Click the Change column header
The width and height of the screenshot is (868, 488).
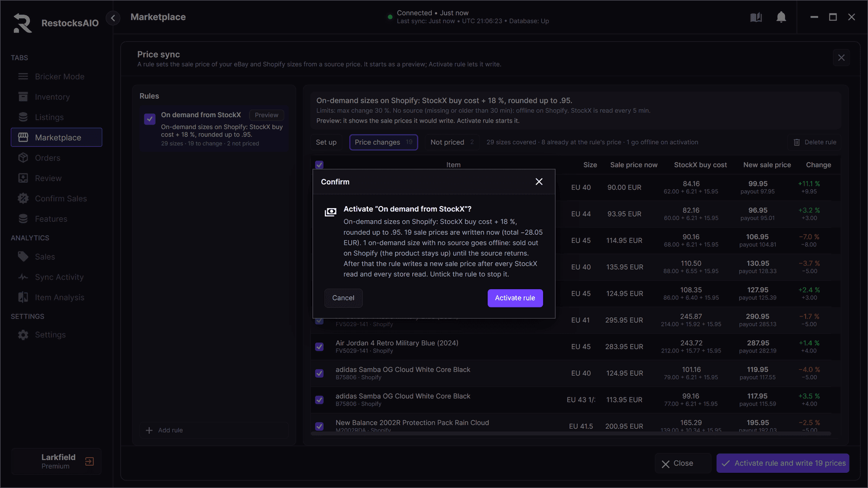pyautogui.click(x=818, y=165)
